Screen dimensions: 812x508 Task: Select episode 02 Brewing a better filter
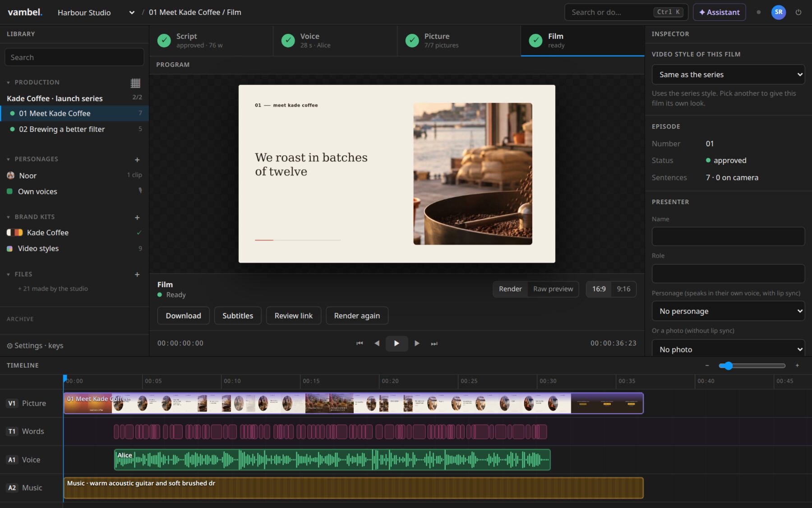click(x=74, y=129)
